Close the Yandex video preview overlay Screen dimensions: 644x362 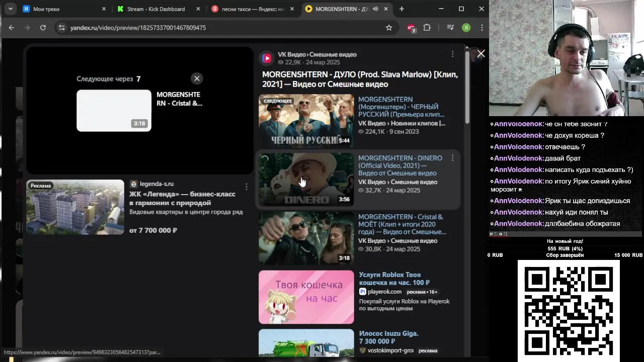[481, 54]
